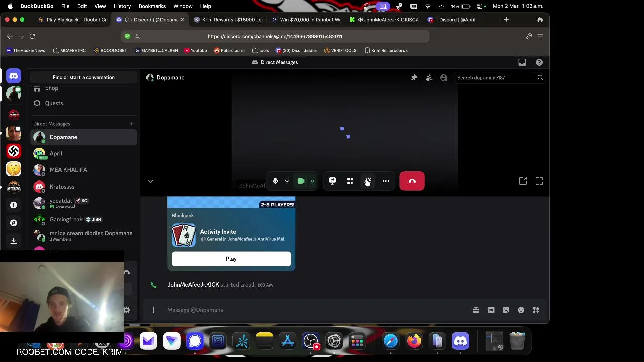
Task: Send a gift icon in message bar
Action: click(476, 310)
